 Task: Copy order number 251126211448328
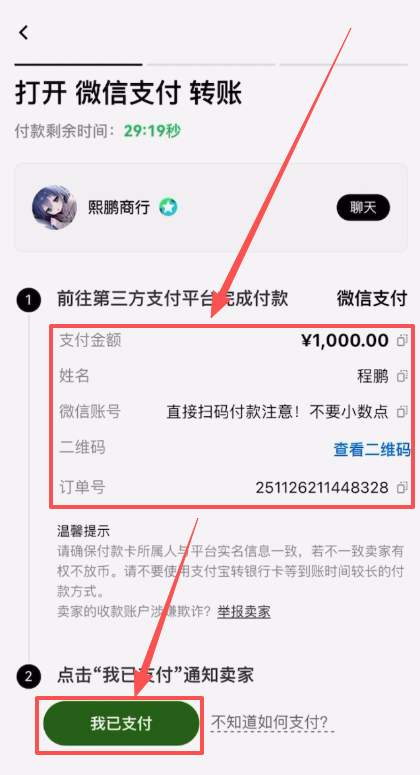[402, 488]
